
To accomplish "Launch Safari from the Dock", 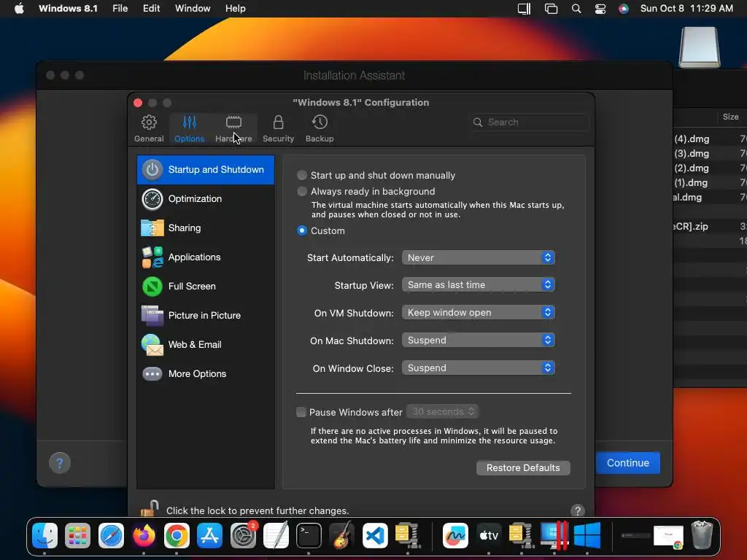I will coord(111,536).
